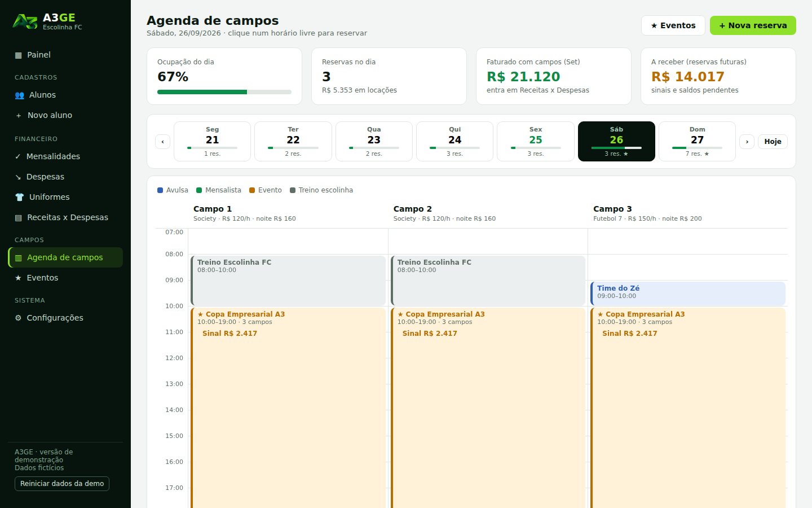Click Sinal R$ 2.417 on Campo 1

coord(230,334)
